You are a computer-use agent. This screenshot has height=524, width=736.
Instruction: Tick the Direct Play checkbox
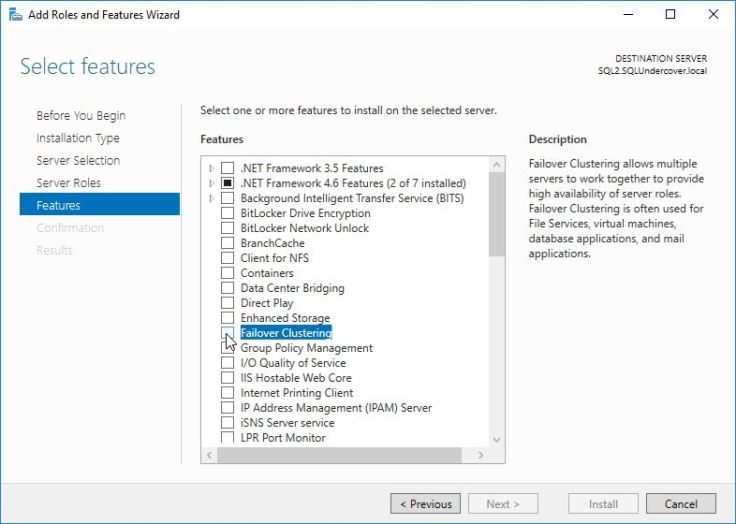tap(227, 303)
